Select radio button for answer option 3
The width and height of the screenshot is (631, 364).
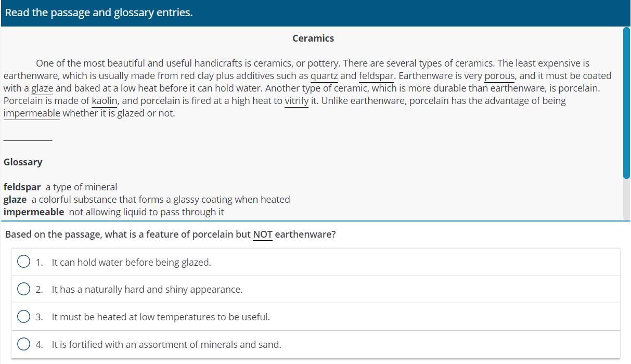point(23,317)
